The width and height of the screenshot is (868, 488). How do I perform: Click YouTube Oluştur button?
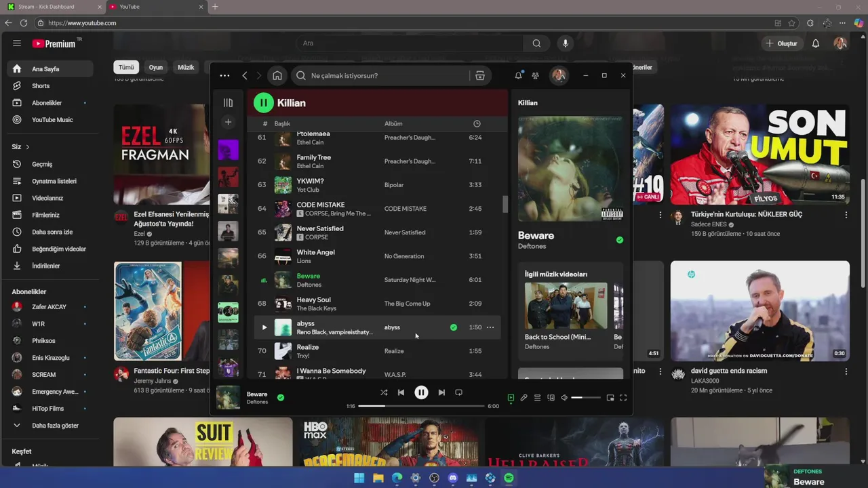781,43
